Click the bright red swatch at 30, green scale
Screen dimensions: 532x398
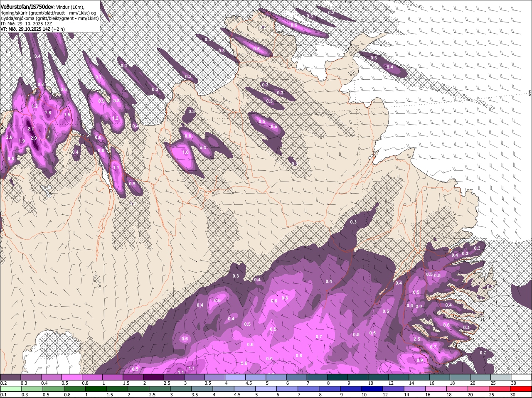(521, 389)
